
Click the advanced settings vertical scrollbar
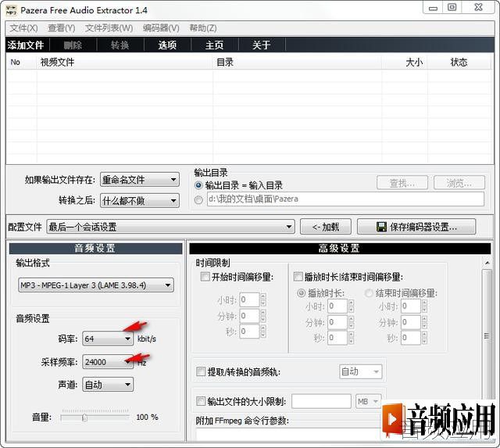[x=487, y=335]
